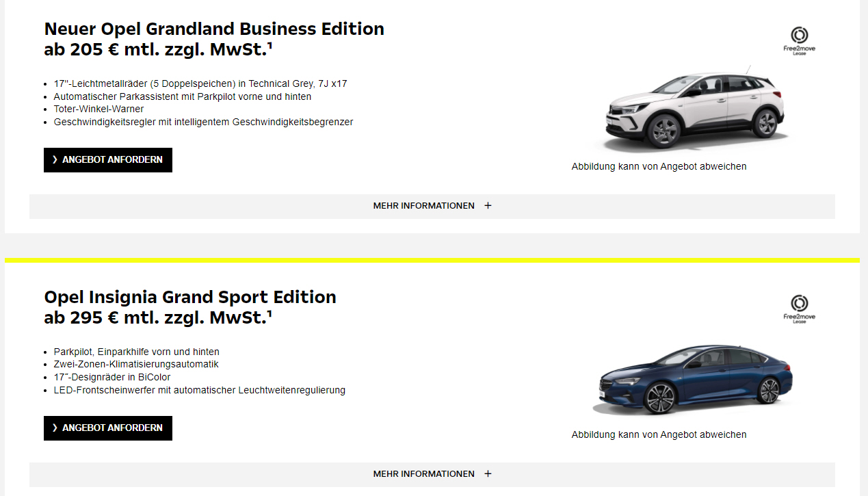
Task: Click the Neuer Opel Grandland Business Edition heading
Action: click(x=214, y=29)
